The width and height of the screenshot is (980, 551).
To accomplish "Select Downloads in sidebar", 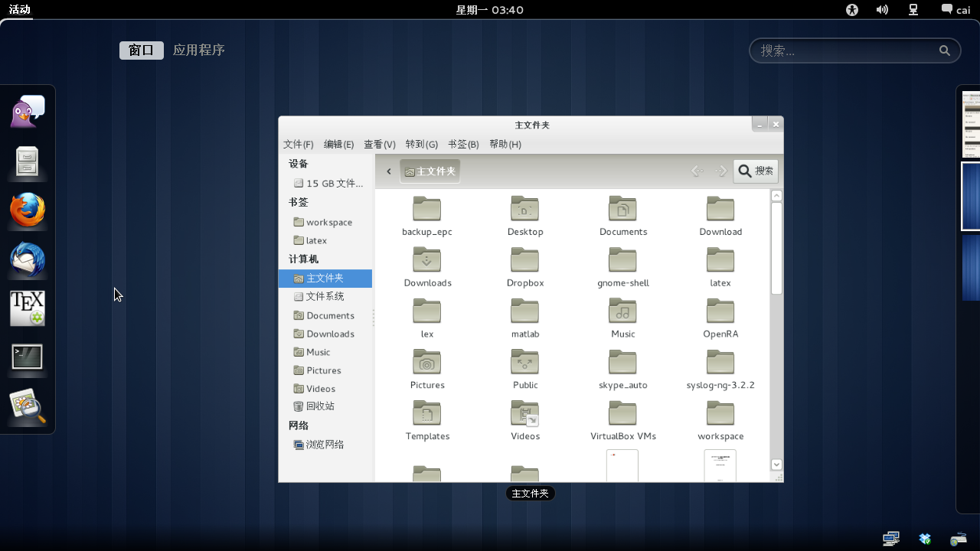I will click(325, 334).
